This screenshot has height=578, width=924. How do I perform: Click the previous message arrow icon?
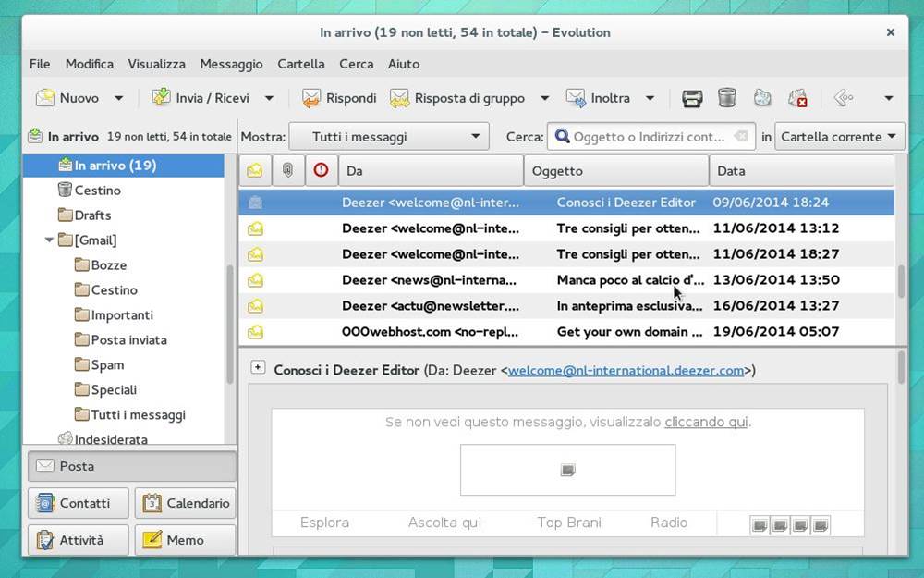tap(842, 98)
